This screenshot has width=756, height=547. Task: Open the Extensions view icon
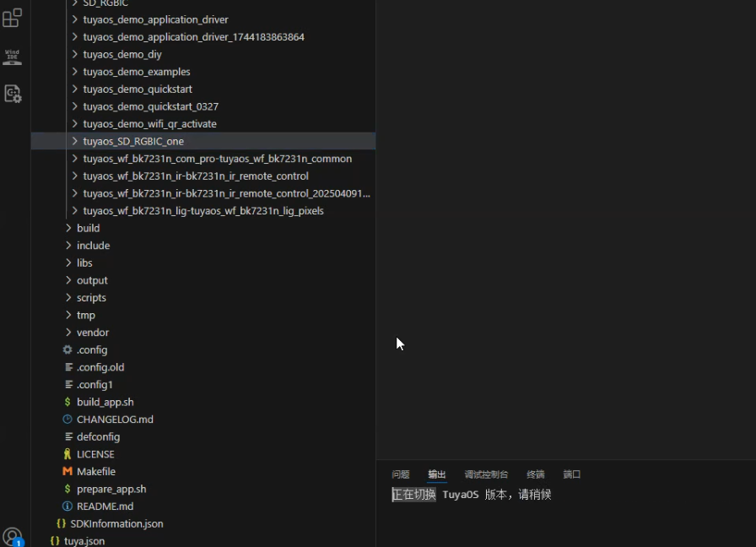(x=12, y=18)
